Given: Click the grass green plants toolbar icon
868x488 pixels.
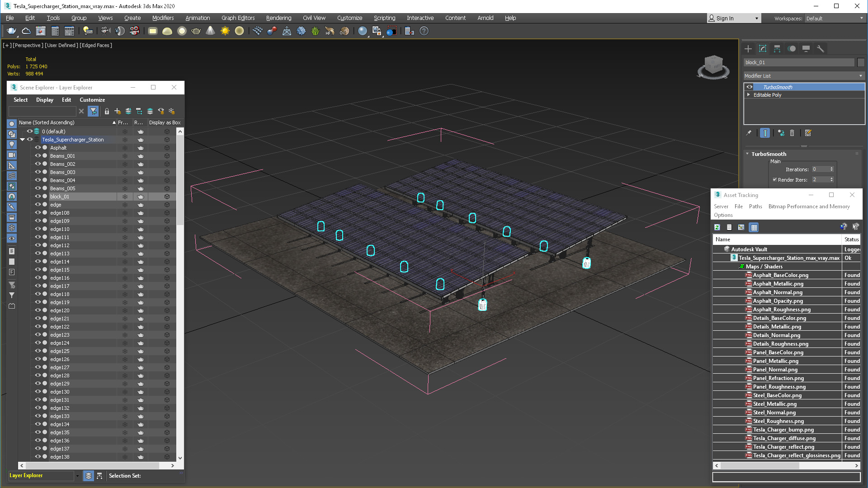Looking at the screenshot, I should pos(315,31).
